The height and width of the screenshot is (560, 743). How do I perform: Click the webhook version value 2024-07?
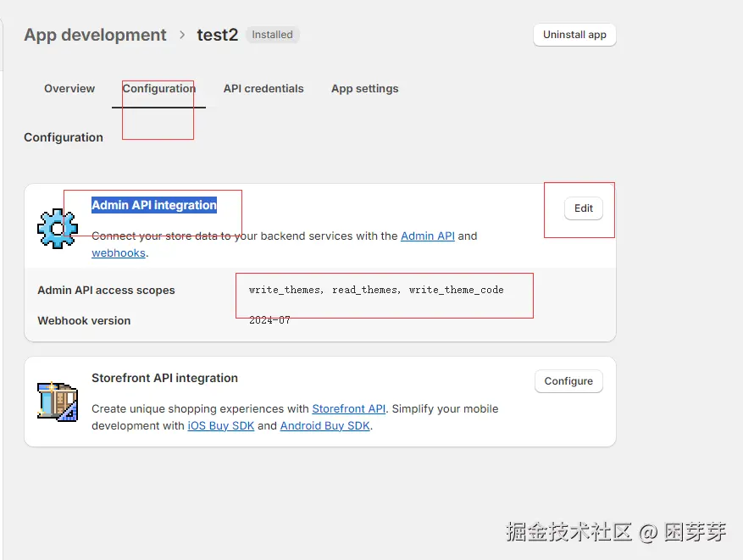269,320
